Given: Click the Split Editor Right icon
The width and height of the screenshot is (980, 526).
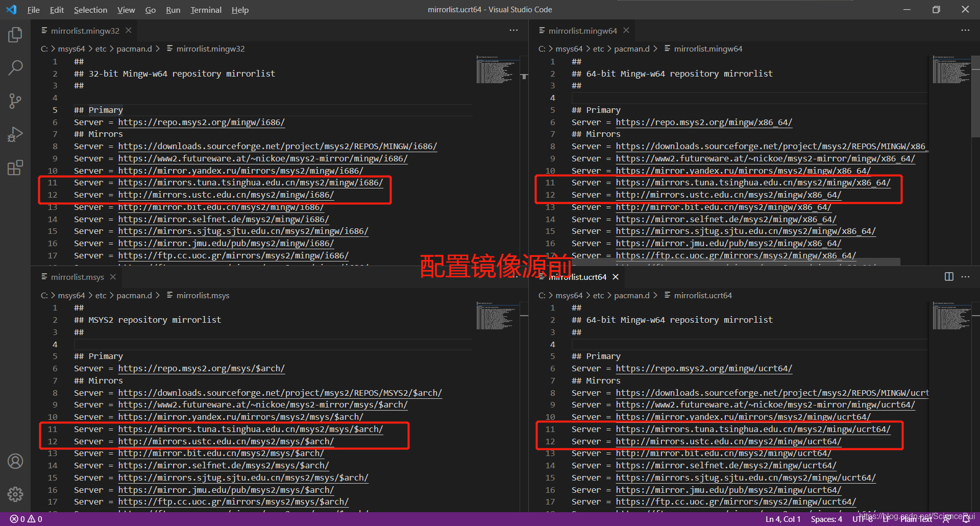Looking at the screenshot, I should (949, 277).
